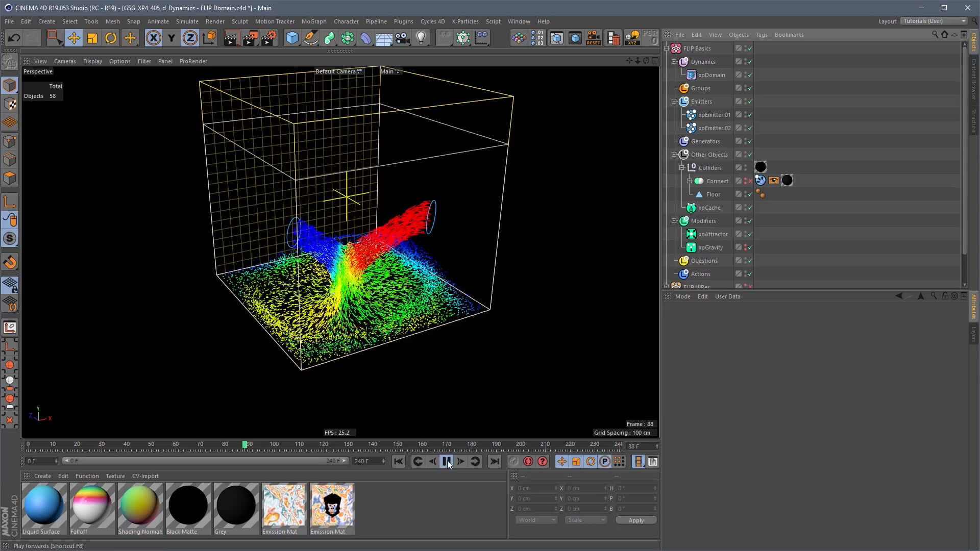This screenshot has height=551, width=980.
Task: Toggle xpDomain enable checkmark
Action: [x=750, y=75]
